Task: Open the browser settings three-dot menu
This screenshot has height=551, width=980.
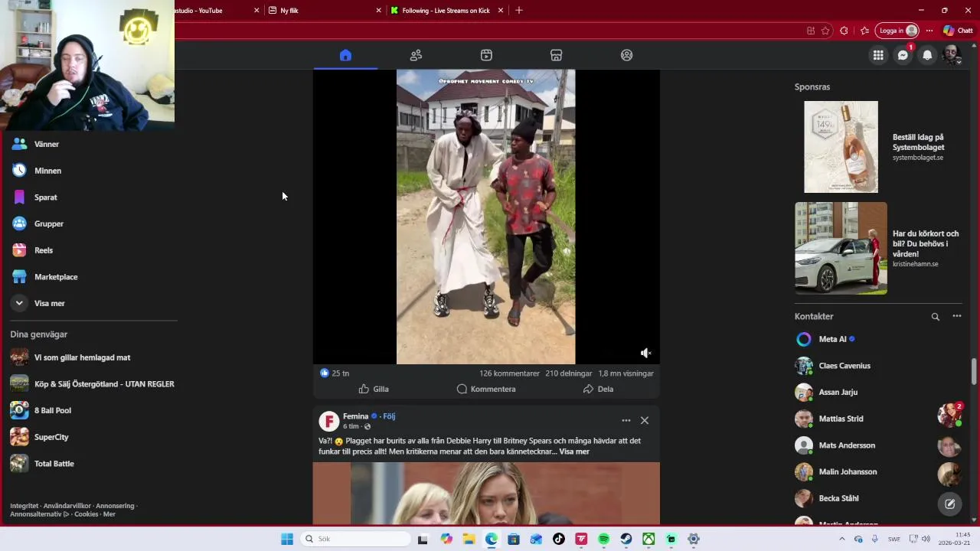Action: pyautogui.click(x=929, y=31)
